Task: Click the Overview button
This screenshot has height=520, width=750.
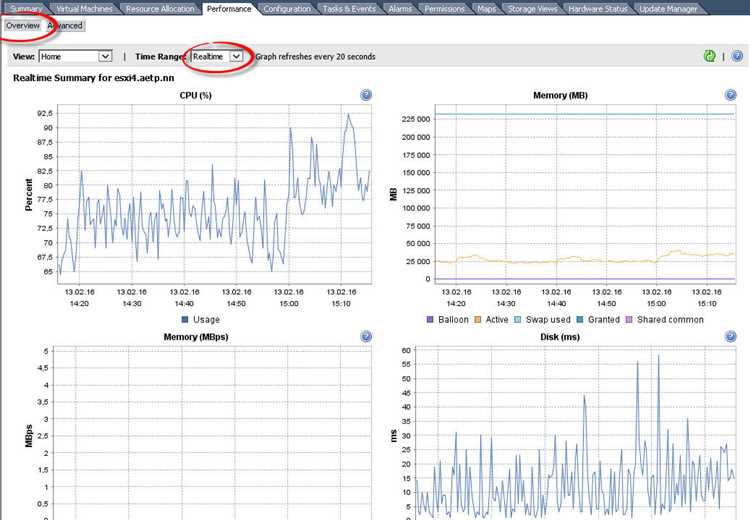Action: [22, 25]
